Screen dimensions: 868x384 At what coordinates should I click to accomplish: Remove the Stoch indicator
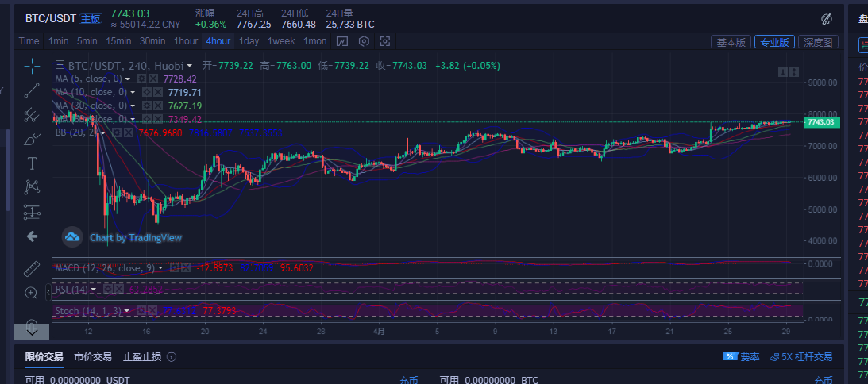[152, 311]
